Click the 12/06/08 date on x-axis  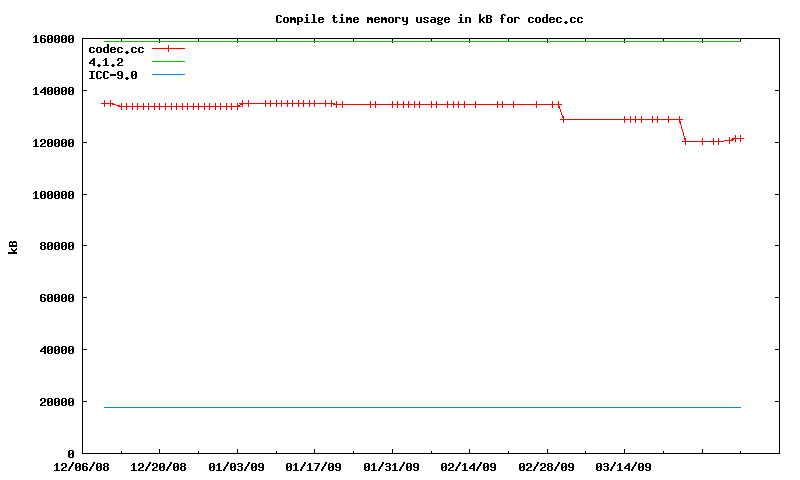click(82, 467)
